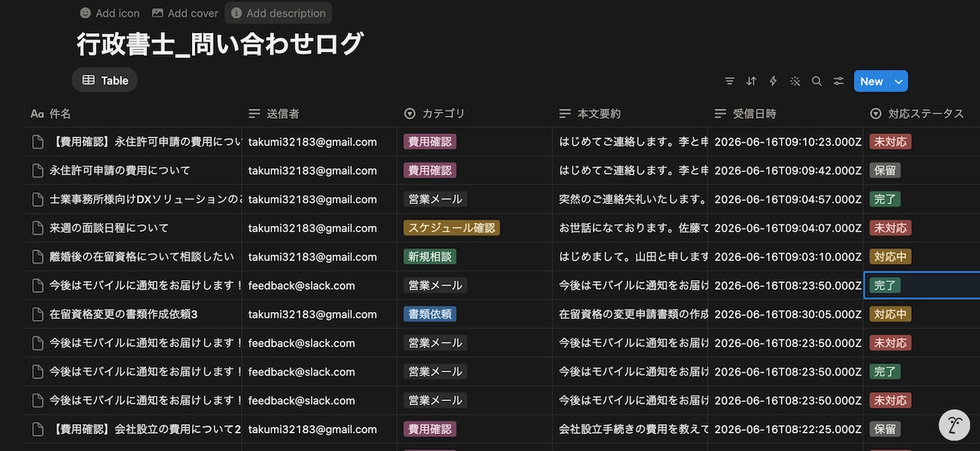Viewport: 980px width, 451px height.
Task: Open 士業事務所様向けDXソリューション entry
Action: pos(145,199)
